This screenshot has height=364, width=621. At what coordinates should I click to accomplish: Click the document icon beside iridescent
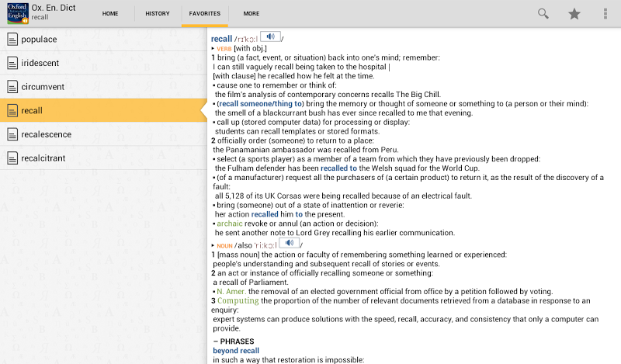point(12,63)
